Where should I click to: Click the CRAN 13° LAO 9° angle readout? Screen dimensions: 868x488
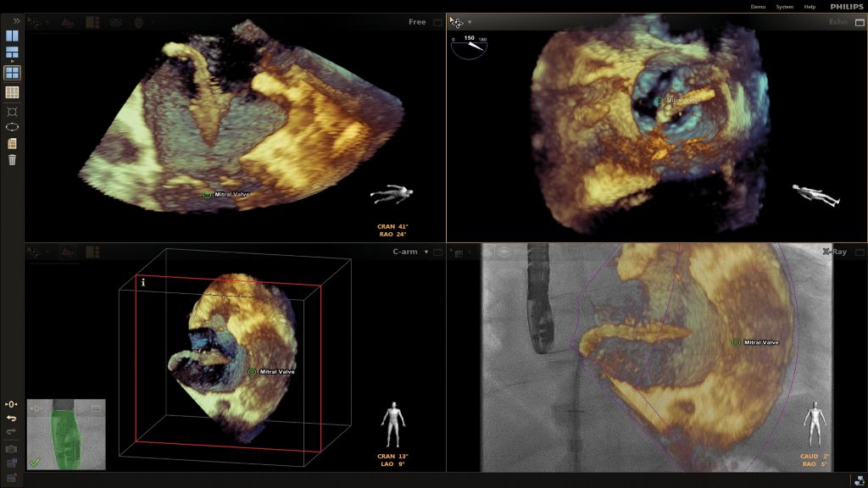(392, 460)
